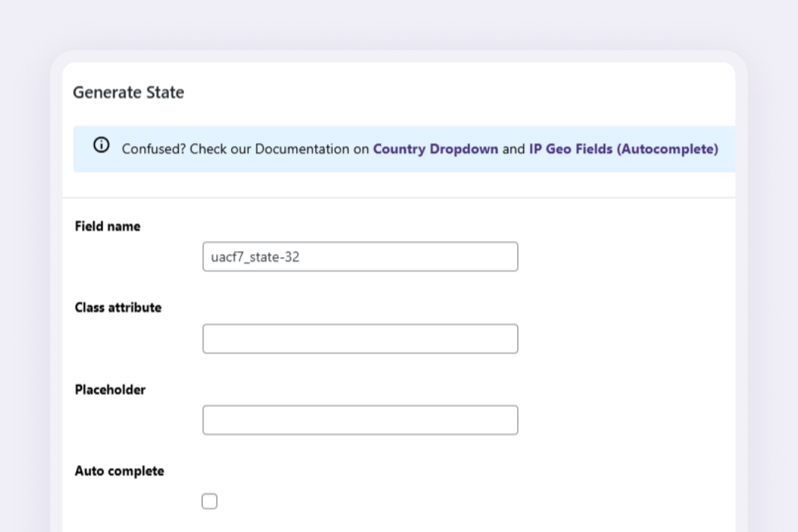Select the Field name label
This screenshot has height=532, width=798.
pos(108,226)
